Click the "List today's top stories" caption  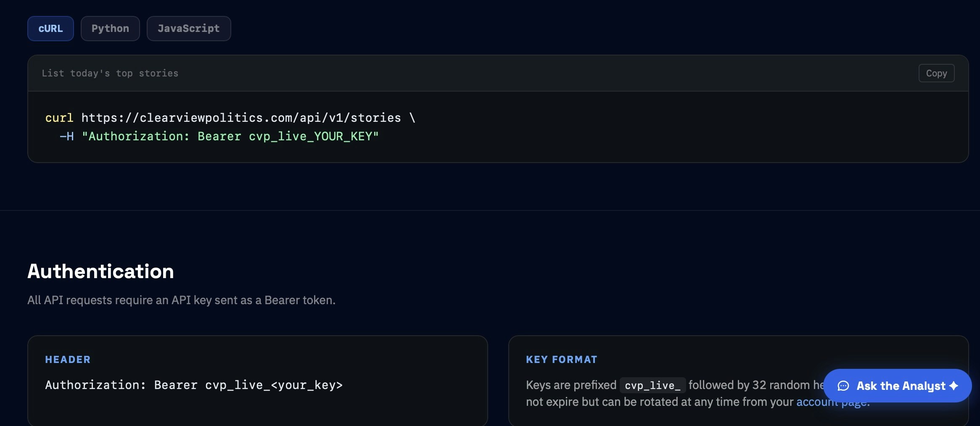(x=110, y=73)
